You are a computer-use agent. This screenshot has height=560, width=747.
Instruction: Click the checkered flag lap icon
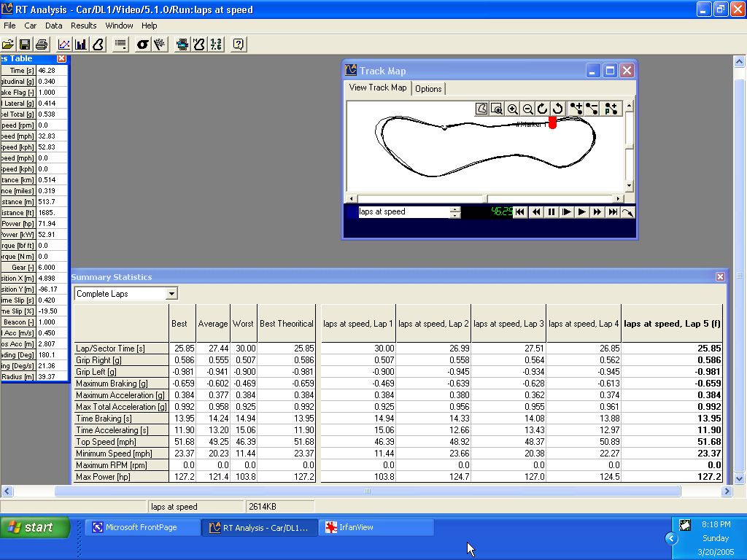[x=159, y=44]
